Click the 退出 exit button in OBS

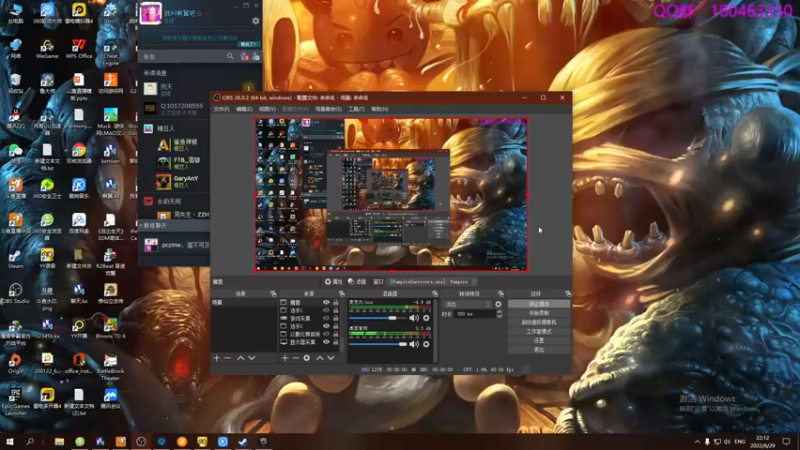click(539, 350)
